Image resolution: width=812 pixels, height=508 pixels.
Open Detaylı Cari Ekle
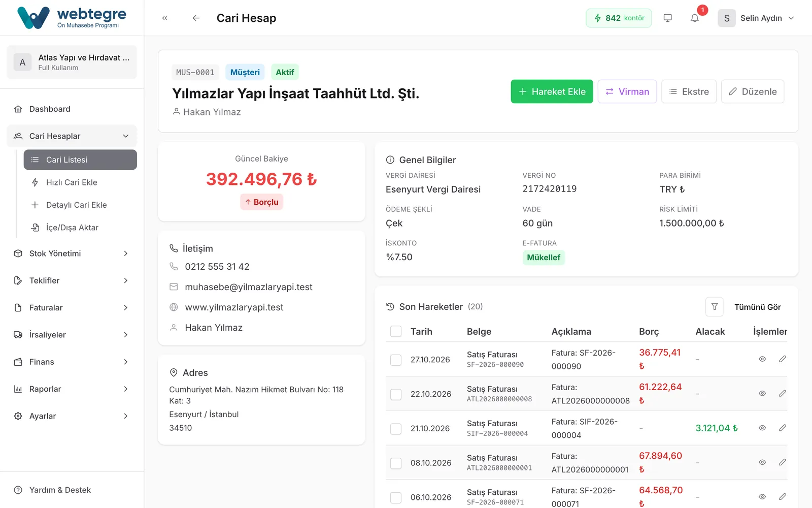click(x=80, y=205)
